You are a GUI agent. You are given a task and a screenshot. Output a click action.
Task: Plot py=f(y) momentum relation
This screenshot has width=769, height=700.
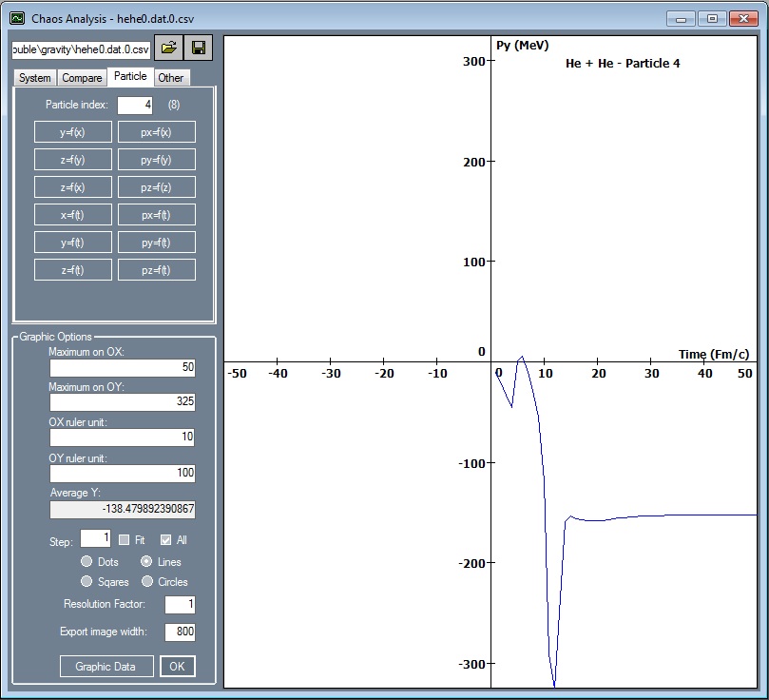click(x=156, y=159)
